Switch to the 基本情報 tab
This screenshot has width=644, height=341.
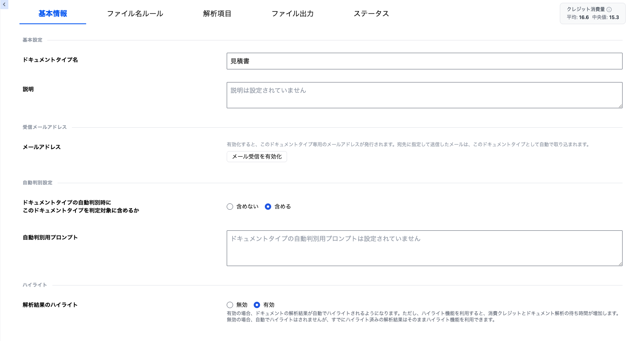(53, 13)
